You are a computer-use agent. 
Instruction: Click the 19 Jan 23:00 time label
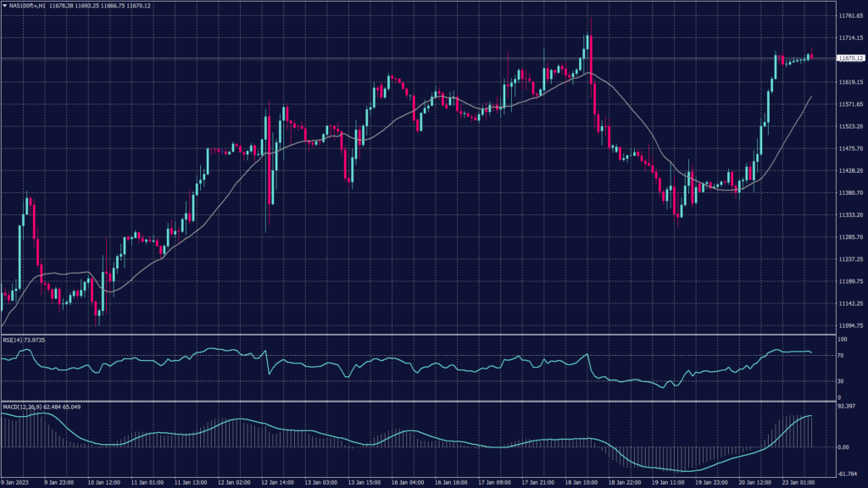[x=710, y=483]
